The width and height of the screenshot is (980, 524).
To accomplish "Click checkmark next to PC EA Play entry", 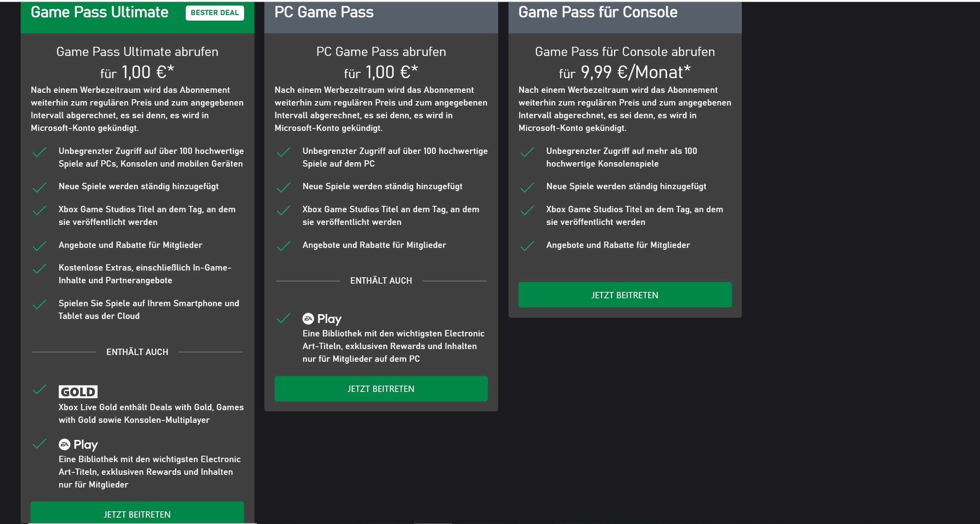I will [283, 318].
